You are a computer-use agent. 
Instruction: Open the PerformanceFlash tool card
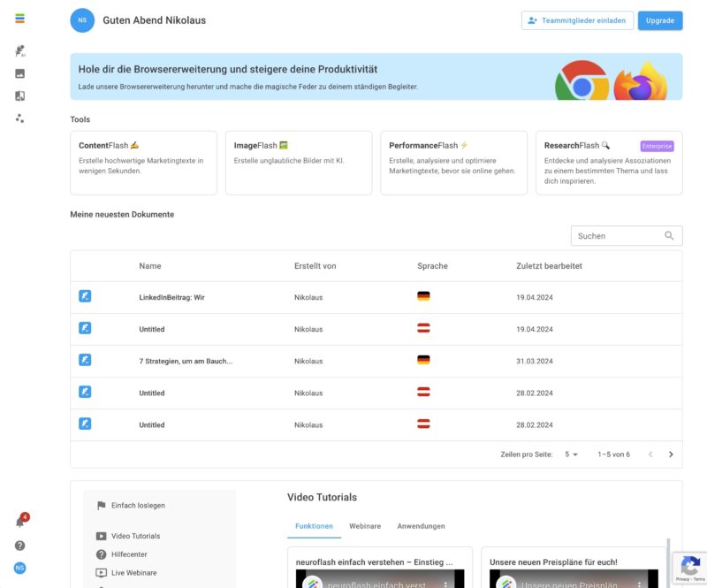pyautogui.click(x=453, y=163)
